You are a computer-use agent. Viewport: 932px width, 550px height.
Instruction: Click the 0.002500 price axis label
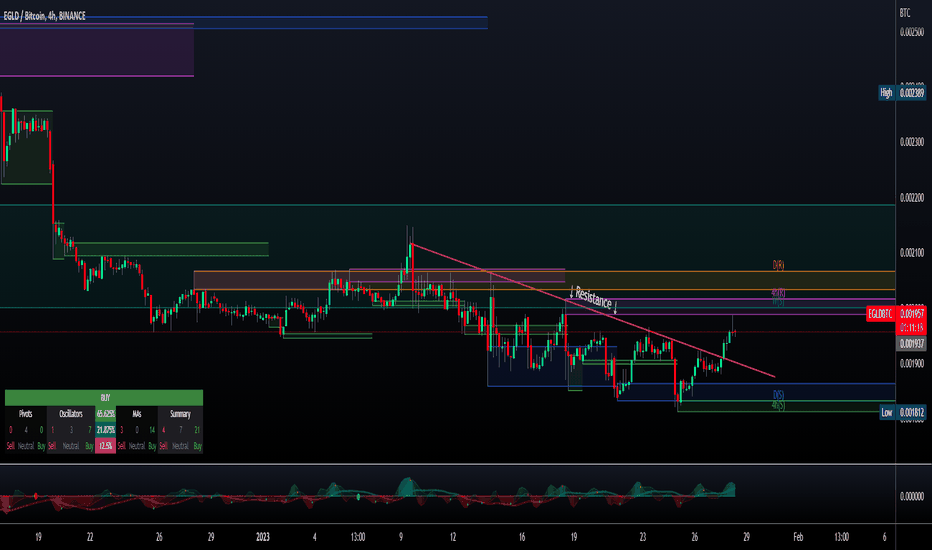point(912,32)
